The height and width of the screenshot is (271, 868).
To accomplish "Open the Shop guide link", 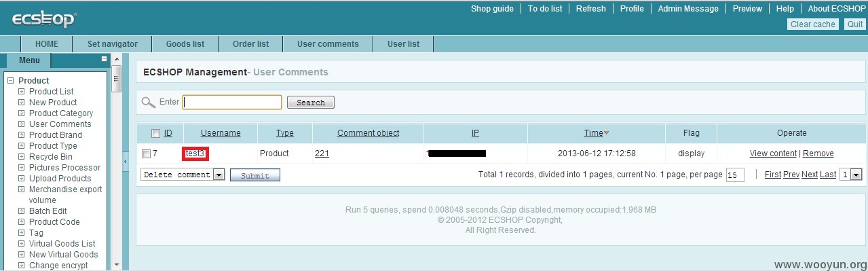I will pos(492,9).
